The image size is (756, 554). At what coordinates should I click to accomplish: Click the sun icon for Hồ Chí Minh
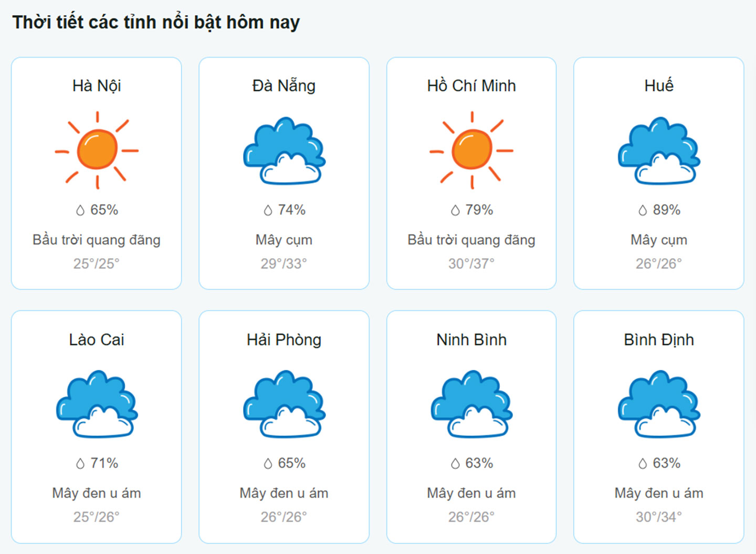[x=471, y=150]
